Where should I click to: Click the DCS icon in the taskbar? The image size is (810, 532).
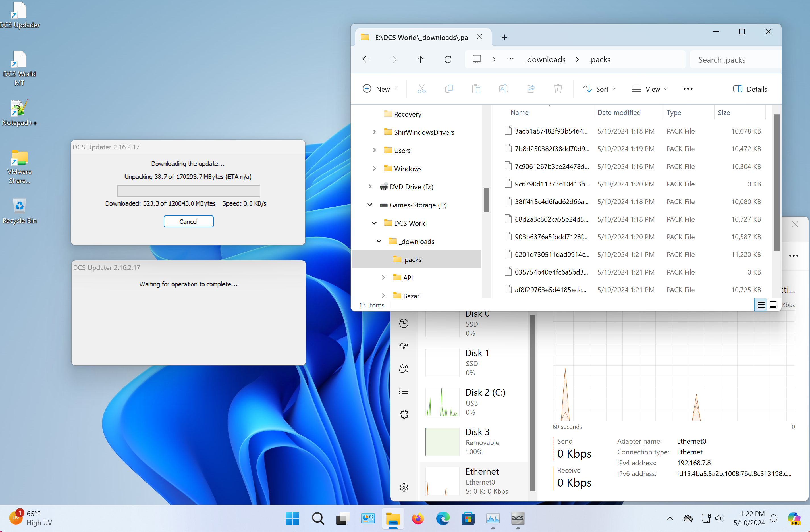(x=518, y=518)
